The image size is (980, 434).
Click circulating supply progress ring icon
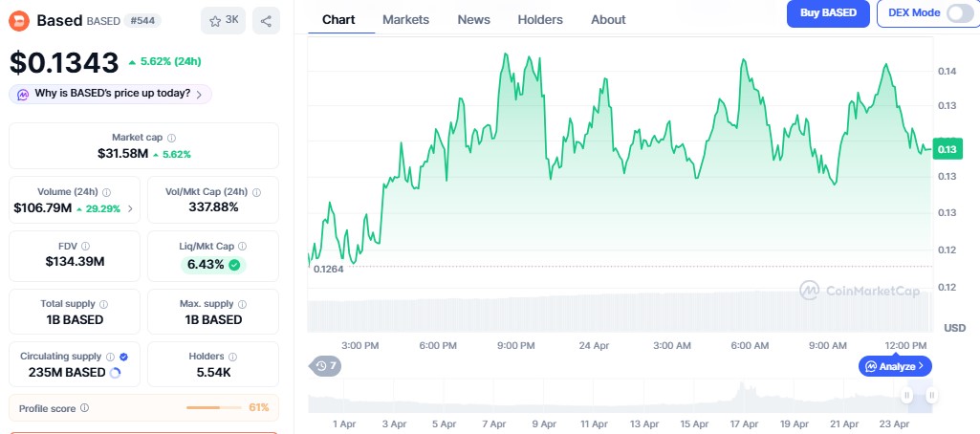(x=115, y=373)
